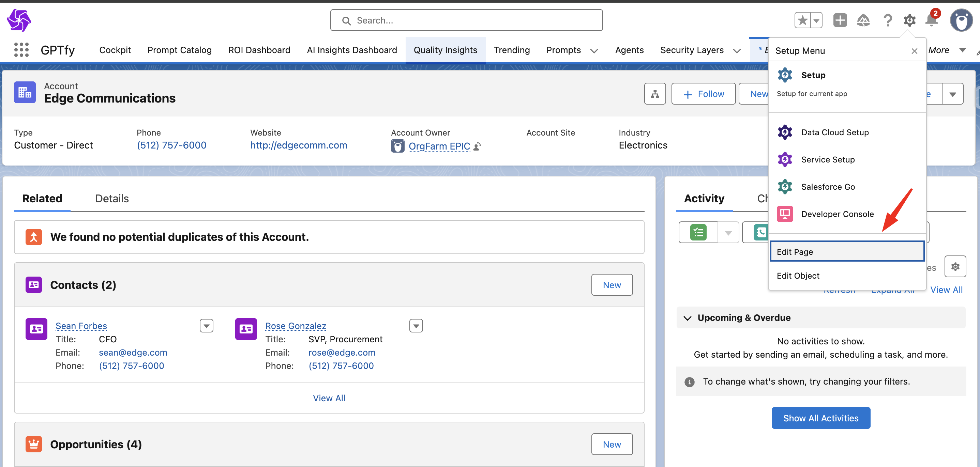Open Sean Forbes contact actions dropdown
Viewport: 980px width, 467px height.
pyautogui.click(x=206, y=326)
